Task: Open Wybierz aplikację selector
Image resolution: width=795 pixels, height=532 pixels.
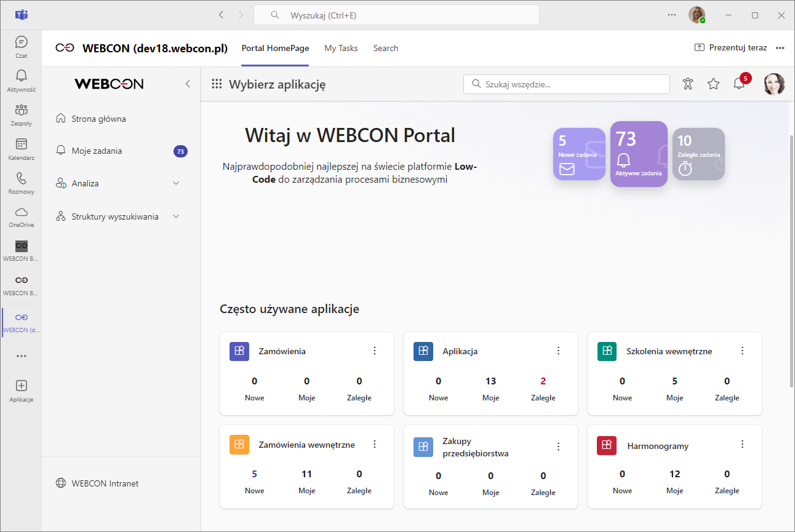Action: coord(277,84)
